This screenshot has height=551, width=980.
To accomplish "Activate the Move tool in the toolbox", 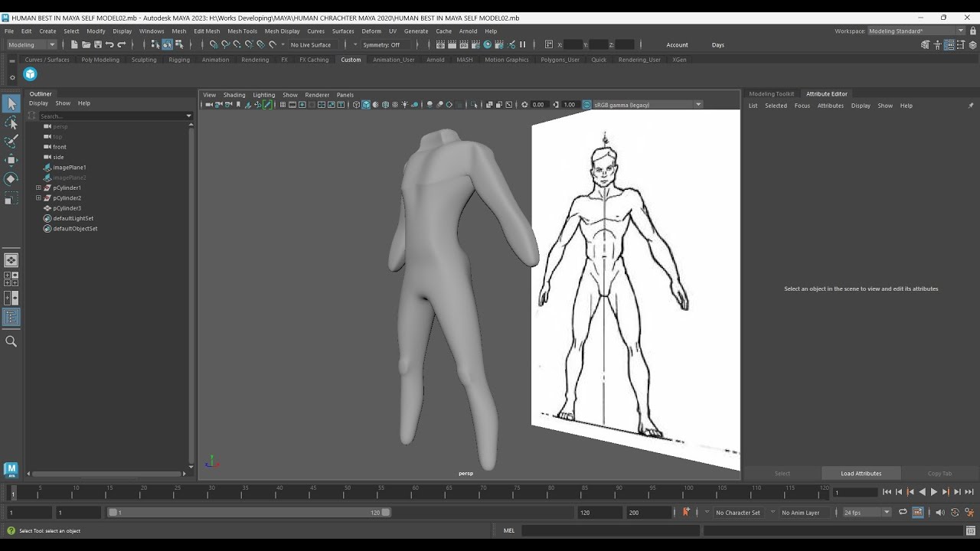I will [x=11, y=160].
